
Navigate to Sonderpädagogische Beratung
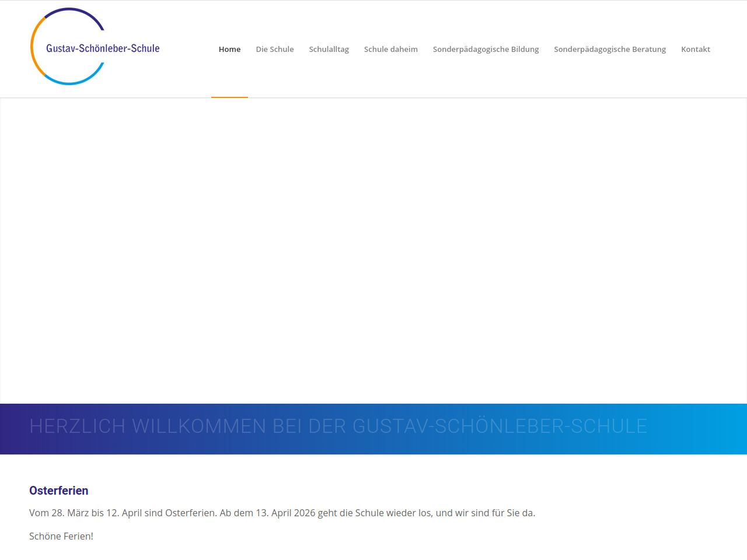[x=610, y=49]
